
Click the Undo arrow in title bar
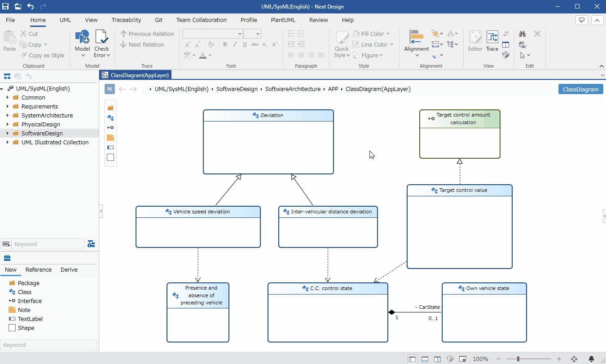(x=31, y=6)
